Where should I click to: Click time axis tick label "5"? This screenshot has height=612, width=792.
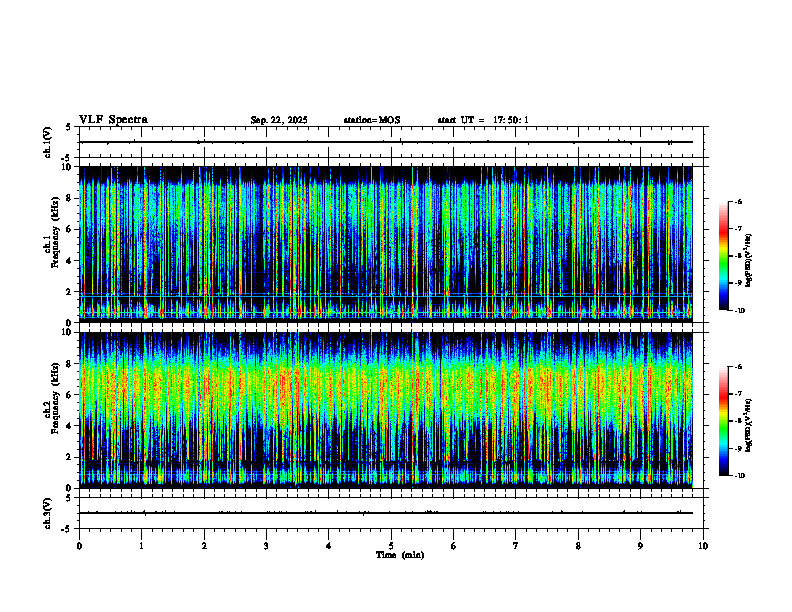[391, 546]
